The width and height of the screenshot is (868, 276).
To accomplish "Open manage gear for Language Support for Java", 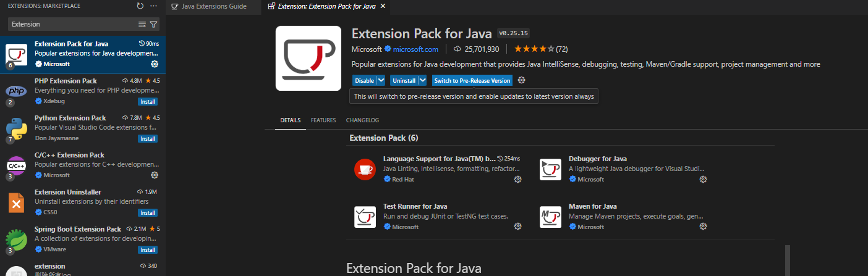I will coord(518,180).
